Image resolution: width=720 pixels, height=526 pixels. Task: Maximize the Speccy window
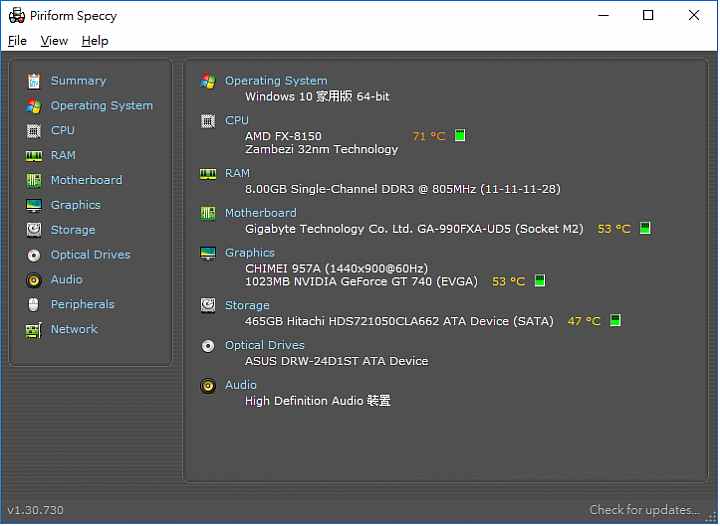click(648, 15)
